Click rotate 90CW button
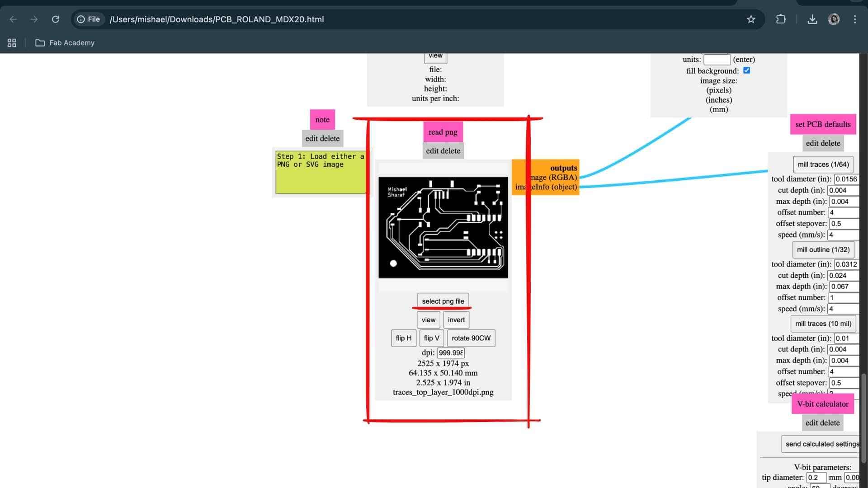Viewport: 868px width, 488px height. (x=471, y=338)
